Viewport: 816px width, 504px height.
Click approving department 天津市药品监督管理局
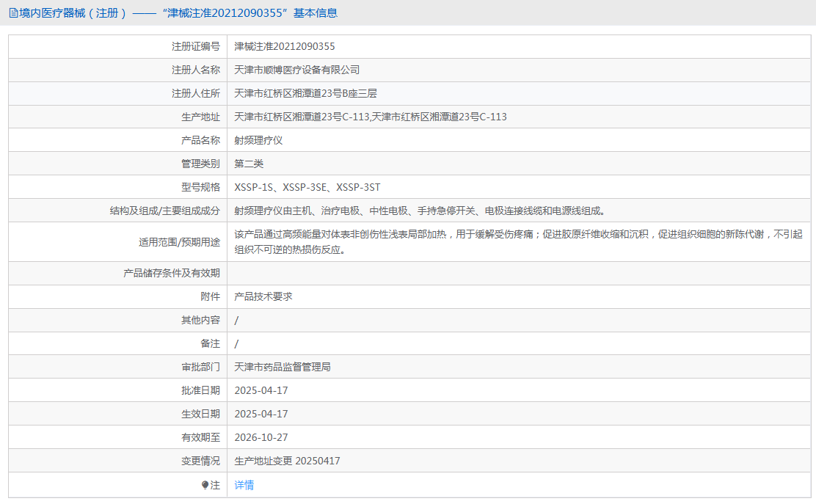283,367
